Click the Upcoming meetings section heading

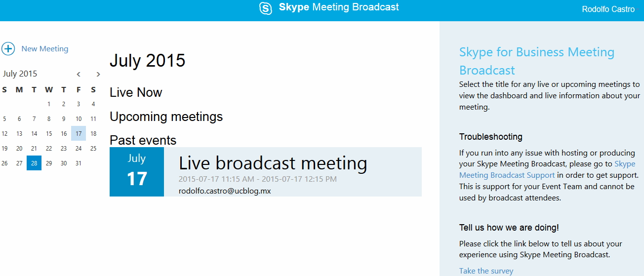[x=166, y=117]
